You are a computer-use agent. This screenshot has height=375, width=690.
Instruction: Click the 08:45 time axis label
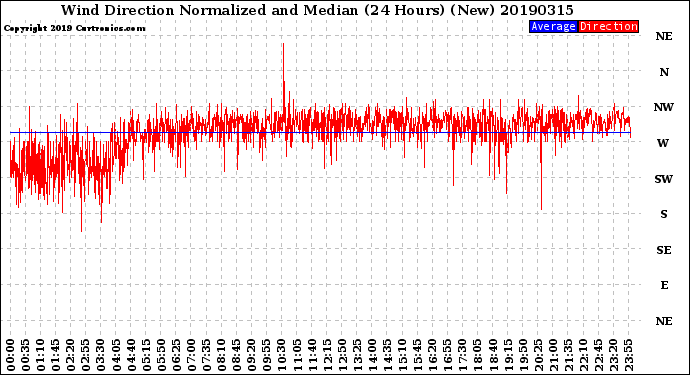236,355
